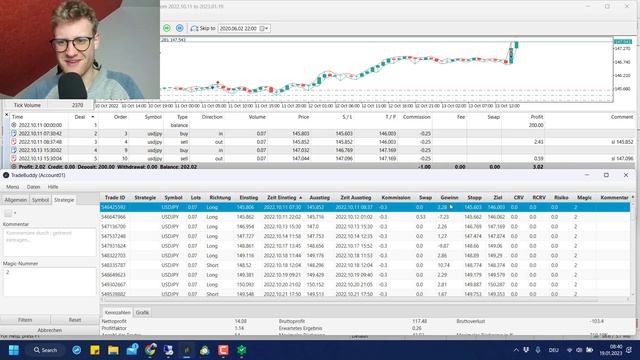Click the buy deal icon at 2022.10.13 15:30:02
640x360 pixels.
[13, 150]
